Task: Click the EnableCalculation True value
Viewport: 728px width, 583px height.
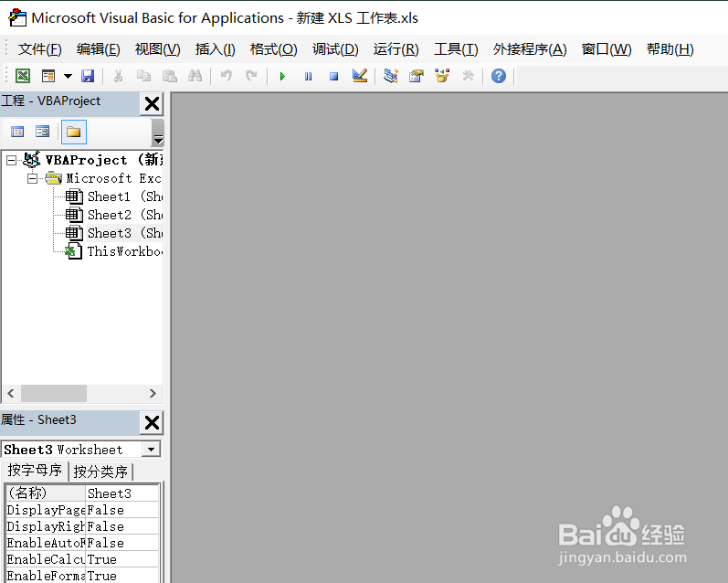Action: [122, 559]
